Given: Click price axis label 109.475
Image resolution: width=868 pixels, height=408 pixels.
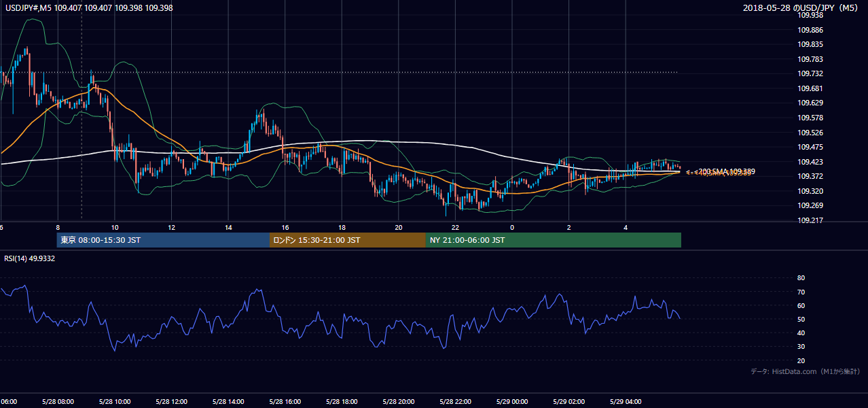Looking at the screenshot, I should (x=811, y=147).
